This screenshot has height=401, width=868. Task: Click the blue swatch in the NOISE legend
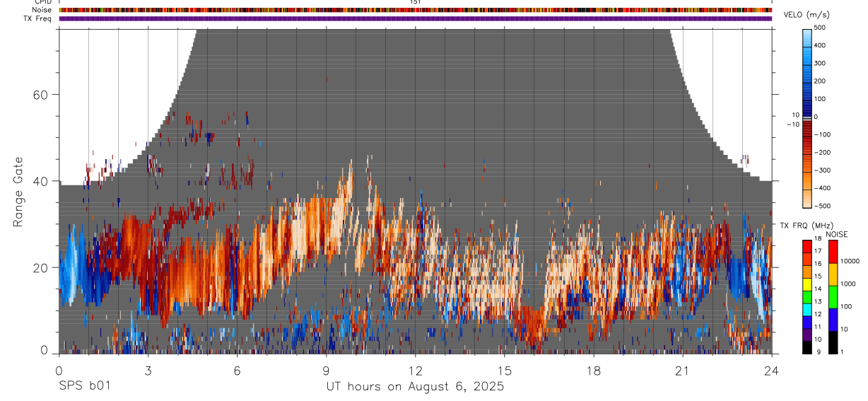pos(833,319)
